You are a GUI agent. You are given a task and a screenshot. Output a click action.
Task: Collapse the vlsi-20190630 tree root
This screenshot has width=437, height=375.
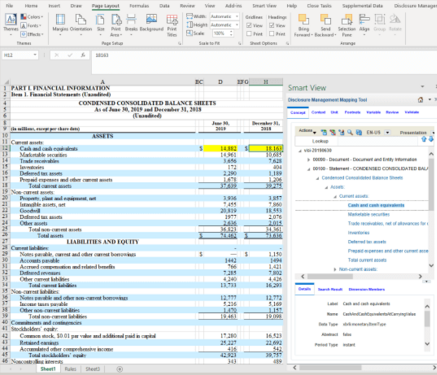(x=300, y=151)
